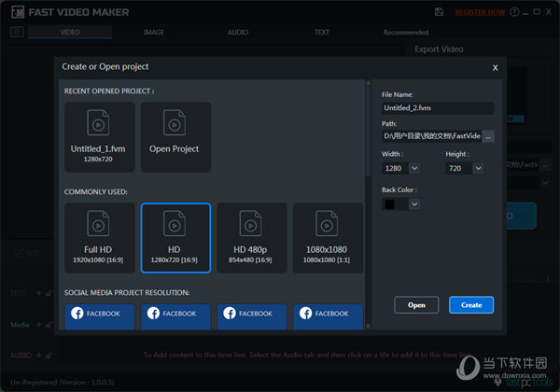
Task: Choose the HD 1280x720 preset
Action: click(175, 238)
